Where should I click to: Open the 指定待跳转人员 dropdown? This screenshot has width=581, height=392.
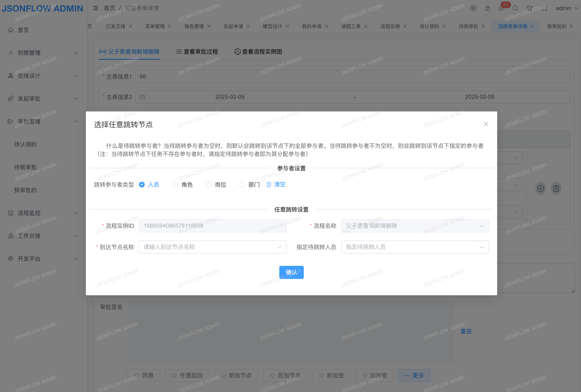click(x=415, y=247)
